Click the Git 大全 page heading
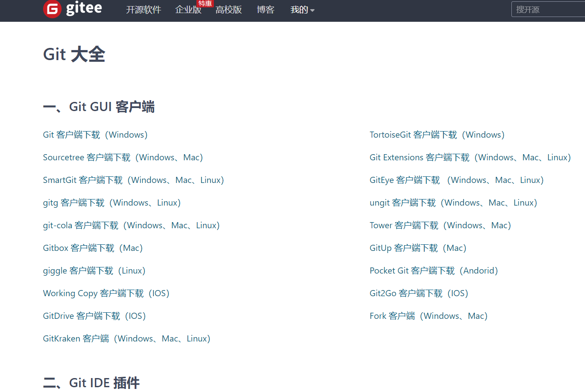This screenshot has width=585, height=392. 74,55
